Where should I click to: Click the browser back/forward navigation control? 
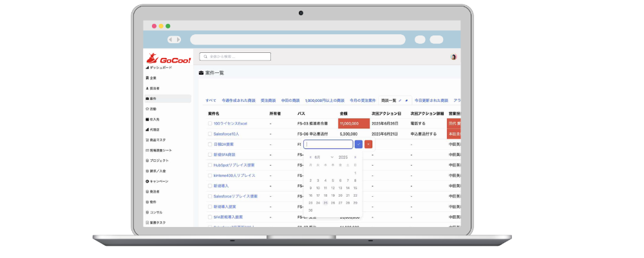coord(174,39)
